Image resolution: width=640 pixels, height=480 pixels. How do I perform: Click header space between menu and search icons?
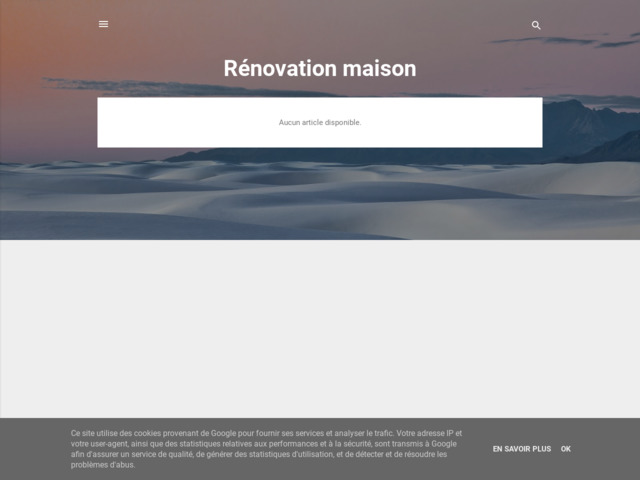[x=320, y=24]
